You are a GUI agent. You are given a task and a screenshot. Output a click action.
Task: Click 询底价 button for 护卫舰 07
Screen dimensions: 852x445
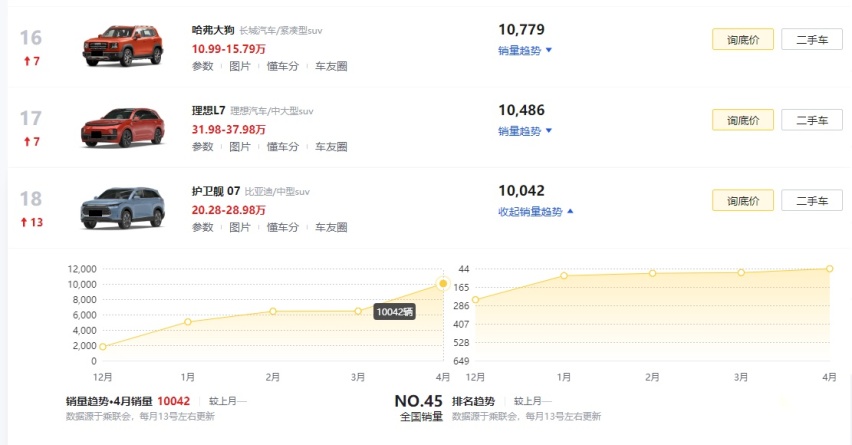(743, 200)
